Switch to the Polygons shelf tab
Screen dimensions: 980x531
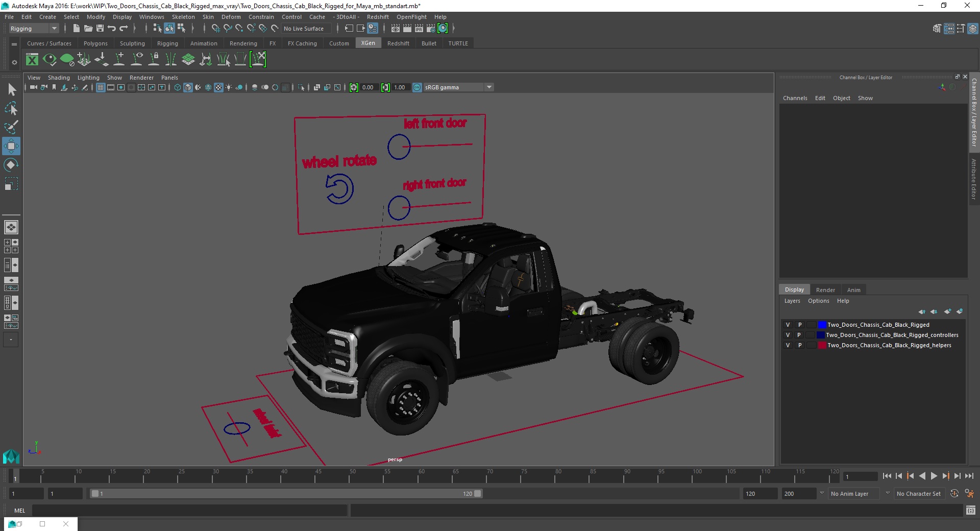[x=95, y=43]
